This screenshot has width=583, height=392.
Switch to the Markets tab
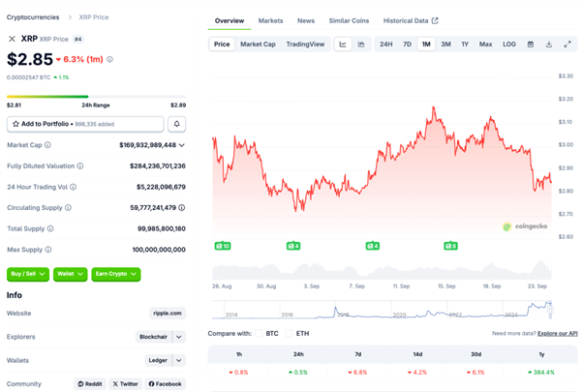tap(270, 20)
